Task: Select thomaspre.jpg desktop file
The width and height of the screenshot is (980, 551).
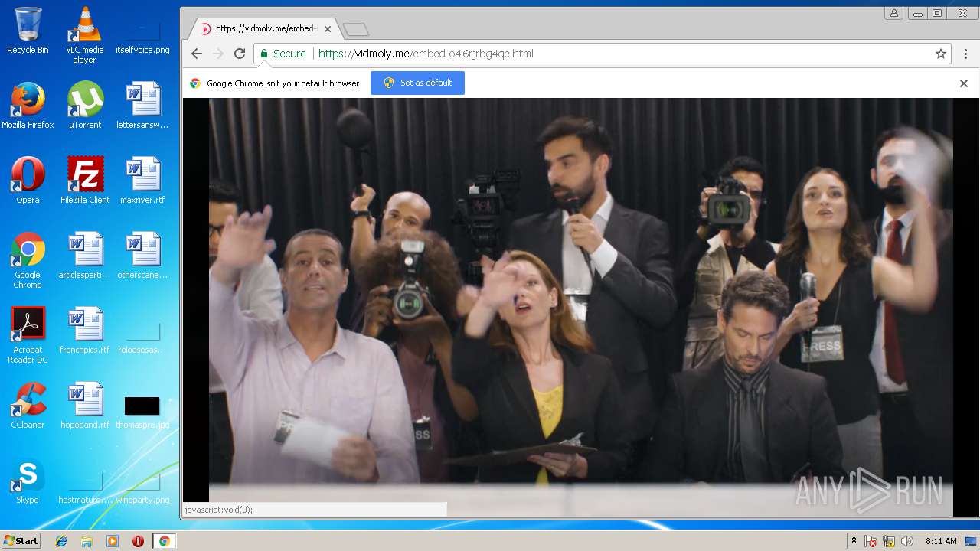Action: pos(142,412)
